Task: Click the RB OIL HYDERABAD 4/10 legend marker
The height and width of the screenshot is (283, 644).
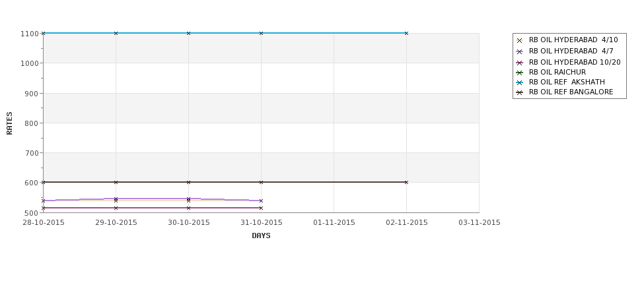Action: (520, 41)
